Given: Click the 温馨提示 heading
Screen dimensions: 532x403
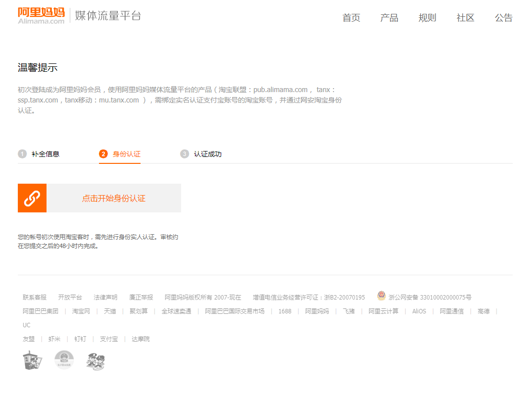Looking at the screenshot, I should point(38,68).
